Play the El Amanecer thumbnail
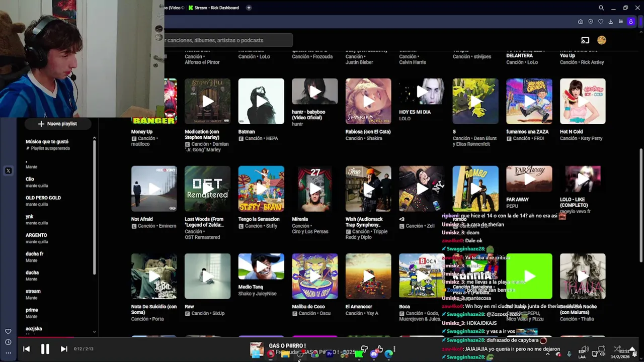Screen dimensions: 644x362 tap(368, 276)
